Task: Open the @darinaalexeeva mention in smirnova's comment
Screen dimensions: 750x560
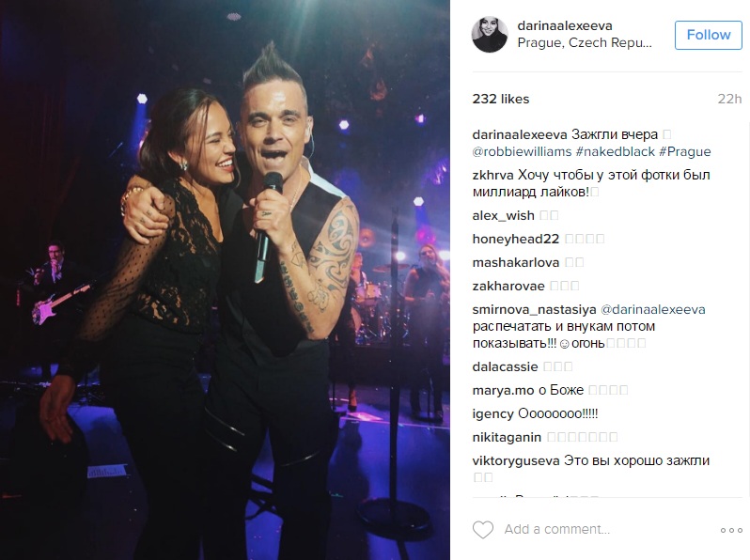Action: pyautogui.click(x=653, y=310)
